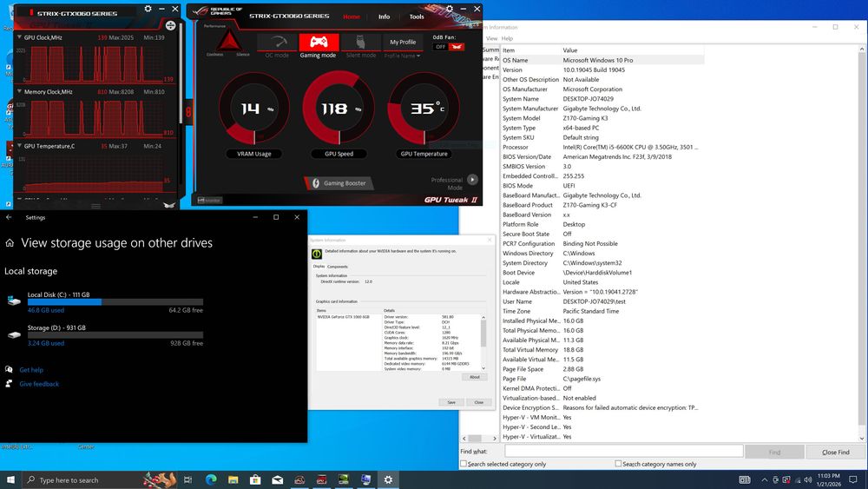Select Silent mode owl icon
The image size is (868, 489).
click(x=360, y=42)
